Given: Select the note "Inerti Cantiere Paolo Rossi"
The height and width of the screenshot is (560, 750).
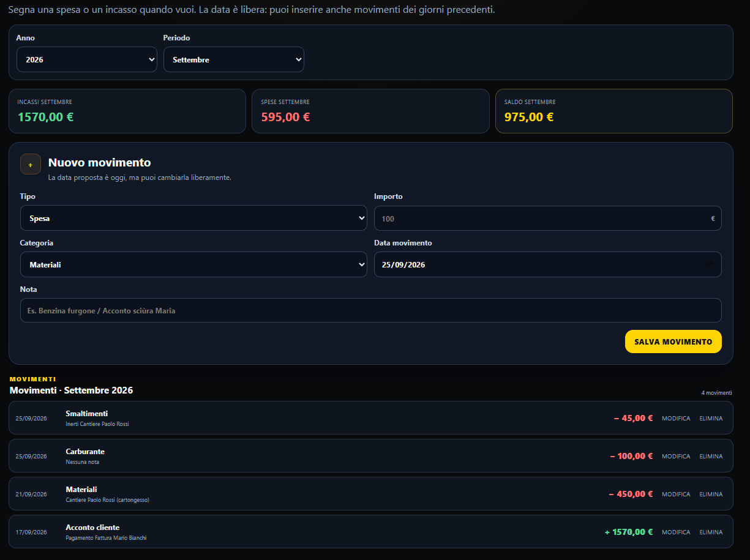Looking at the screenshot, I should tap(97, 424).
